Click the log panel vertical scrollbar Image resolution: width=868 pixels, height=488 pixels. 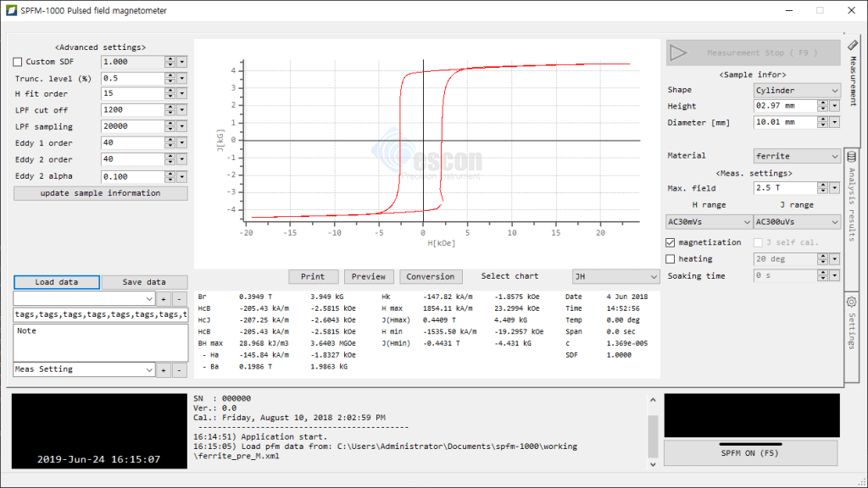[652, 432]
